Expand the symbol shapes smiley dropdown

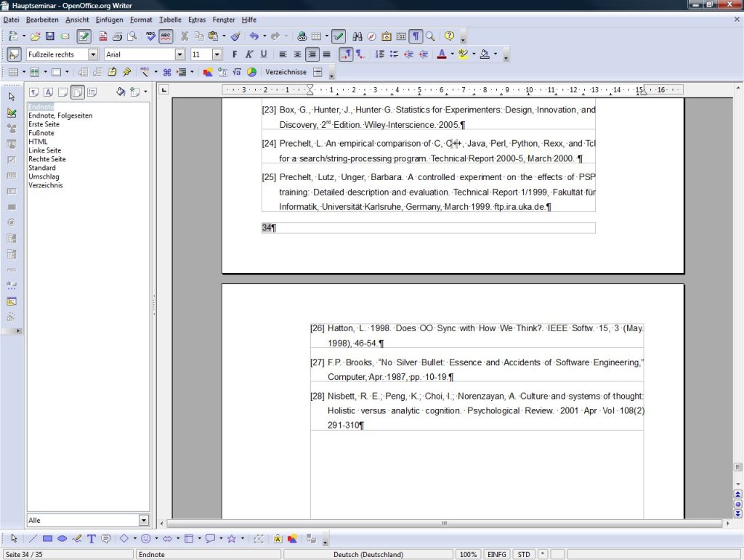click(x=157, y=539)
